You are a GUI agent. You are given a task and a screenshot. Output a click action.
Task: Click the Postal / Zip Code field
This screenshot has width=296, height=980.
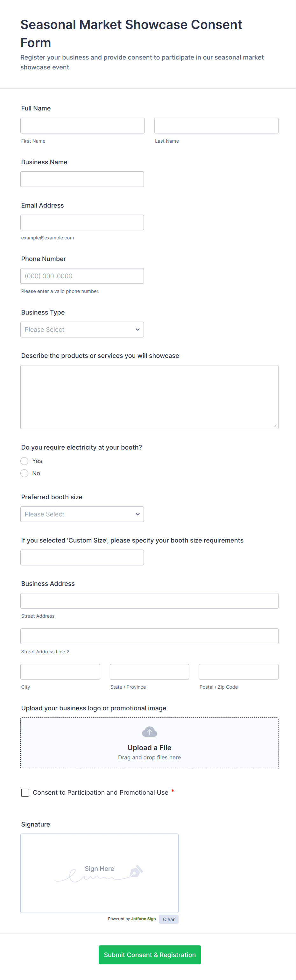pos(238,672)
